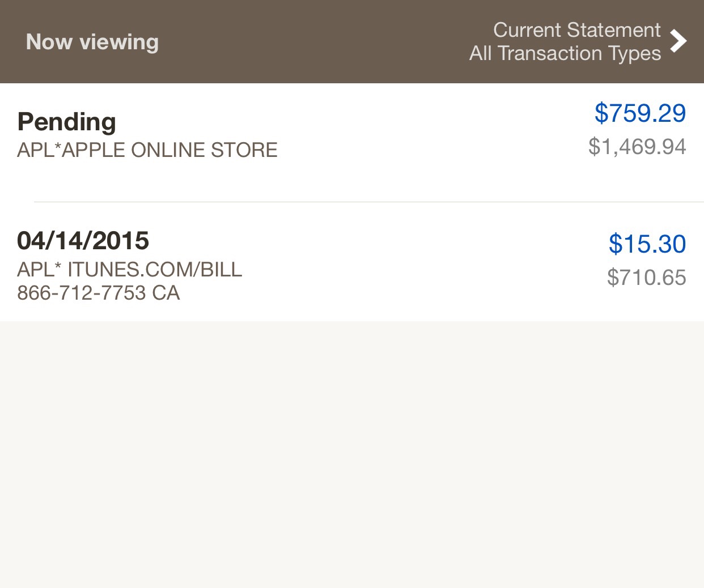Tap the Now viewing label
Viewport: 704px width, 588px height.
(92, 42)
